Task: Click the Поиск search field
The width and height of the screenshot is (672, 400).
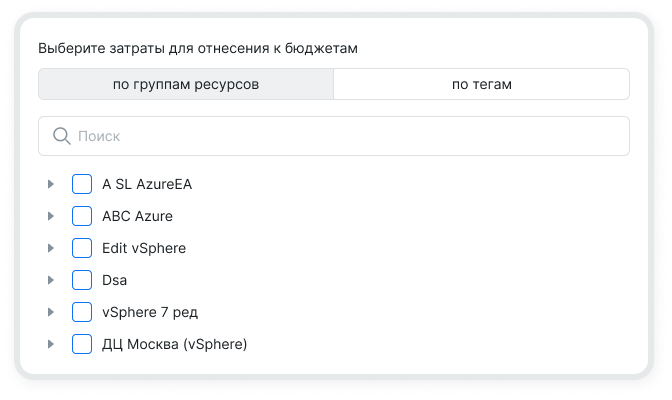Action: click(340, 136)
